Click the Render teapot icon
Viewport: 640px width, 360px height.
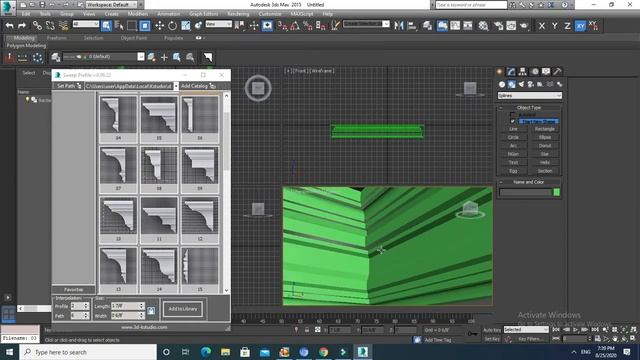[524, 26]
